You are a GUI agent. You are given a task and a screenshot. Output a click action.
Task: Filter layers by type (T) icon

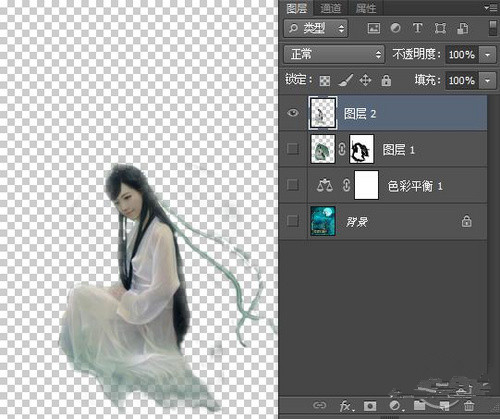[x=417, y=28]
